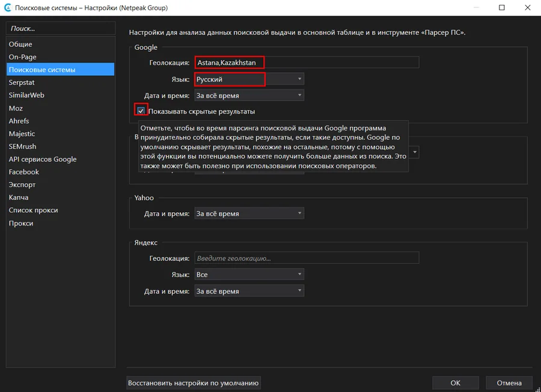Confirm settings with the OK button
541x392 pixels.
(x=456, y=383)
